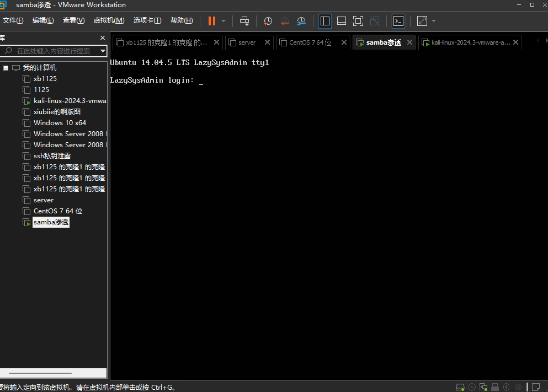Open the snapshot manager wrench icon
548x392 pixels.
pyautogui.click(x=301, y=21)
